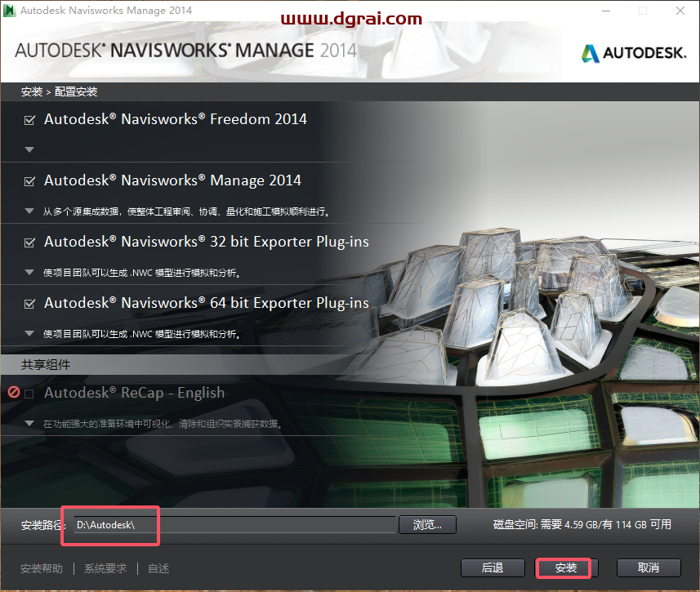The height and width of the screenshot is (592, 700).
Task: Open the 系统要求 system requirements link
Action: 105,569
